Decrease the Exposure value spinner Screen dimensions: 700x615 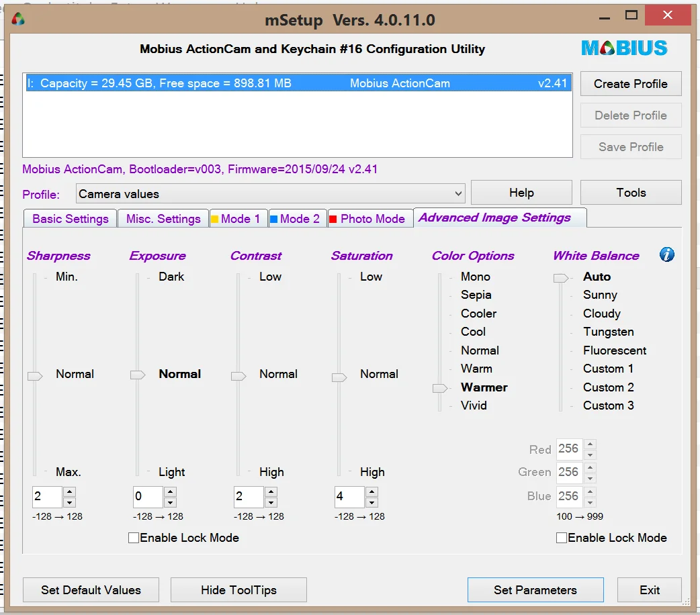click(x=170, y=502)
